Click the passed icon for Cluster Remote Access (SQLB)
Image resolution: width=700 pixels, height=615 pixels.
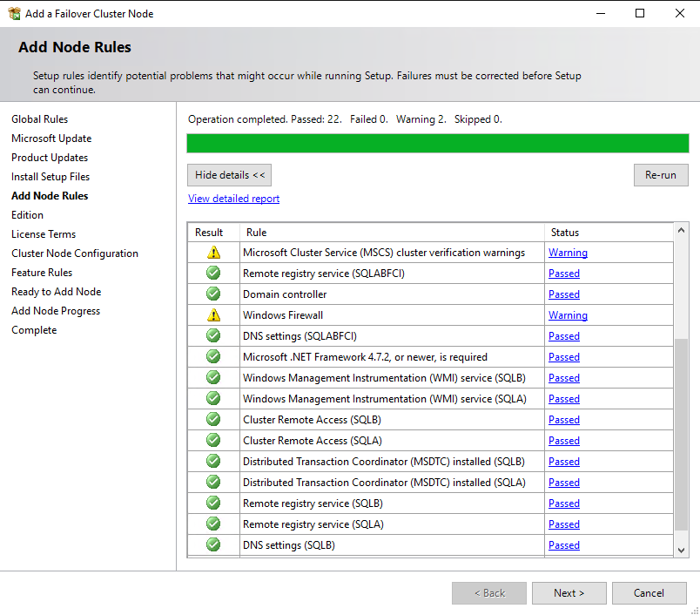click(213, 419)
